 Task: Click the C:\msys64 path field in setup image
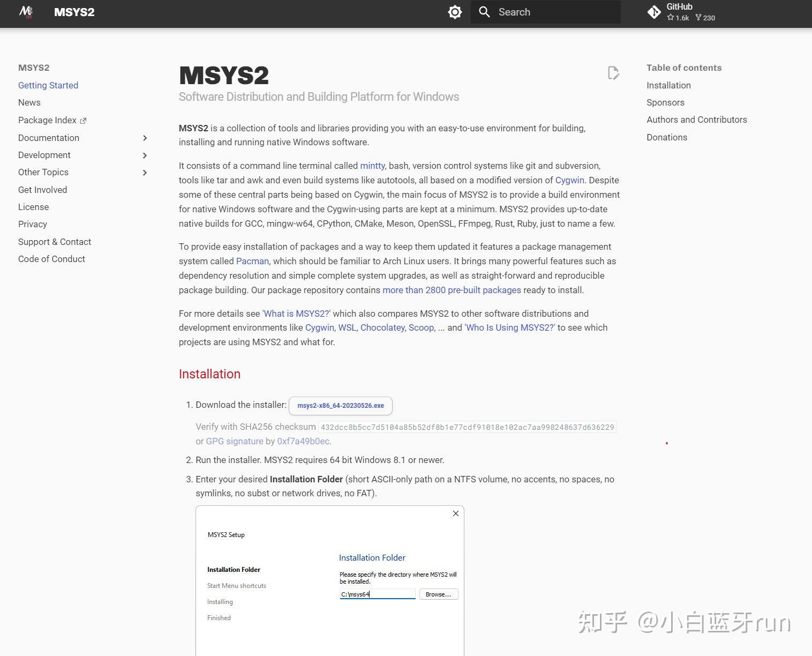pos(378,594)
